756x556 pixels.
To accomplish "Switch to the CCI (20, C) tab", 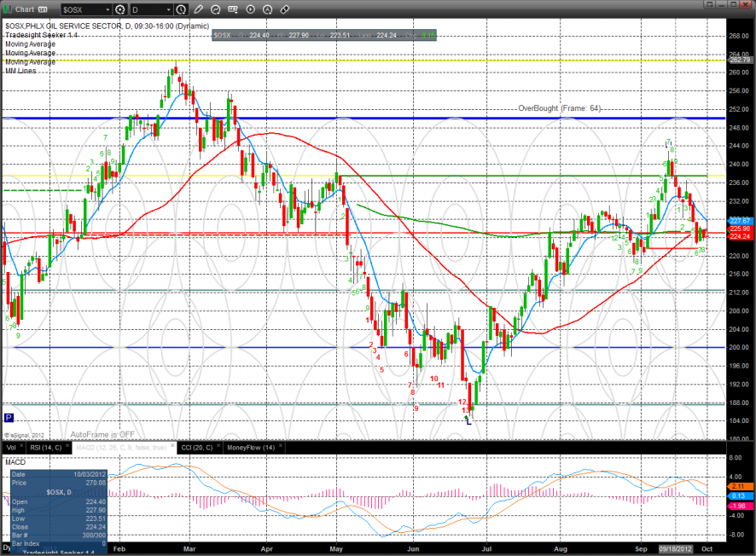I will point(197,448).
